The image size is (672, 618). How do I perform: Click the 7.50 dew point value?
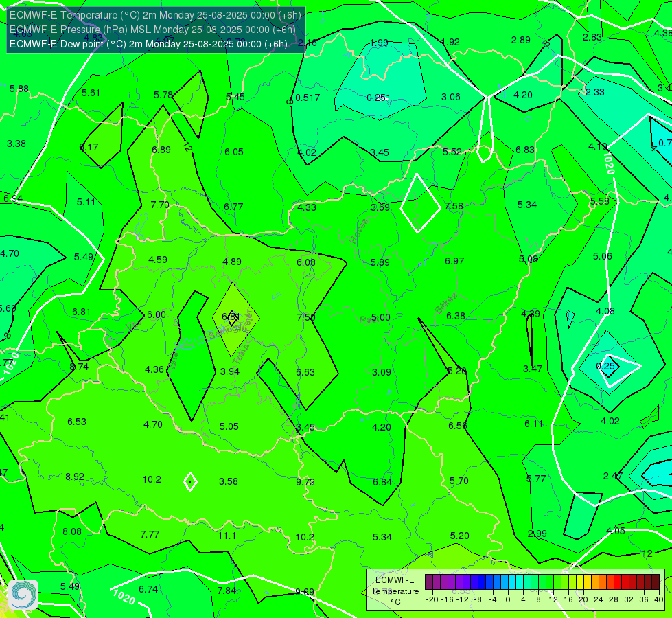[x=306, y=317]
